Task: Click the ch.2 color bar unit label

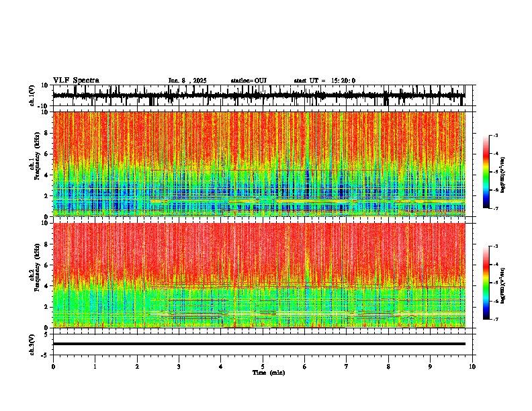Action: 502,285
